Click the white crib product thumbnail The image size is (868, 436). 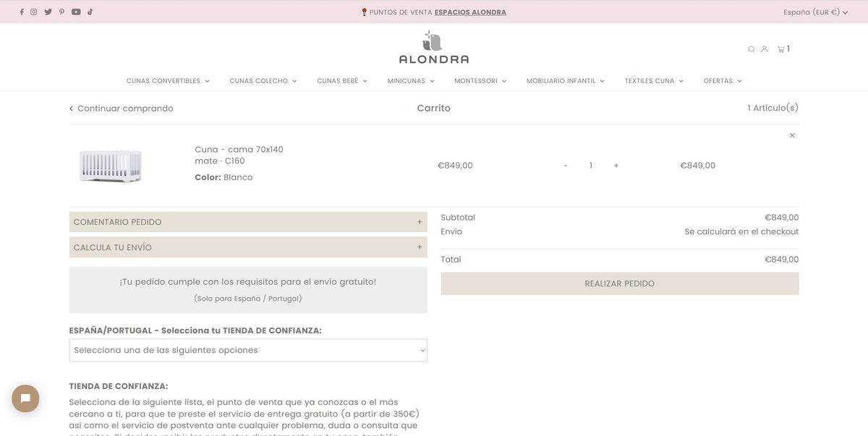click(111, 166)
